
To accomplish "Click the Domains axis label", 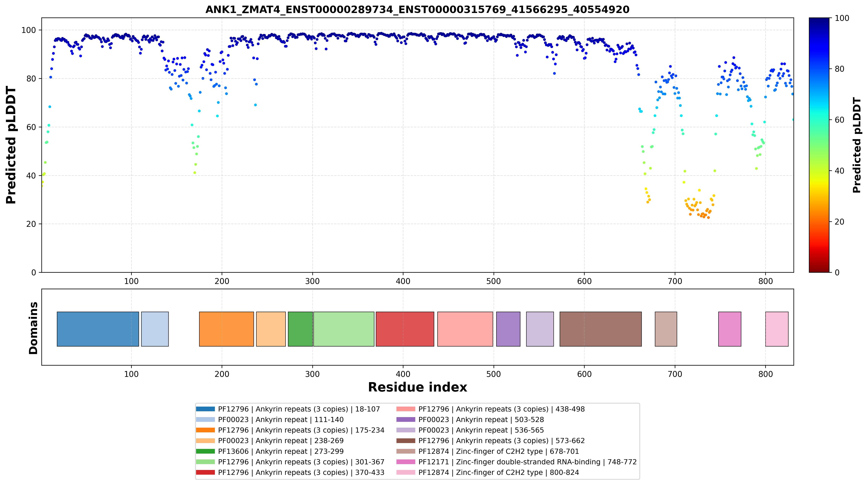I will click(33, 328).
